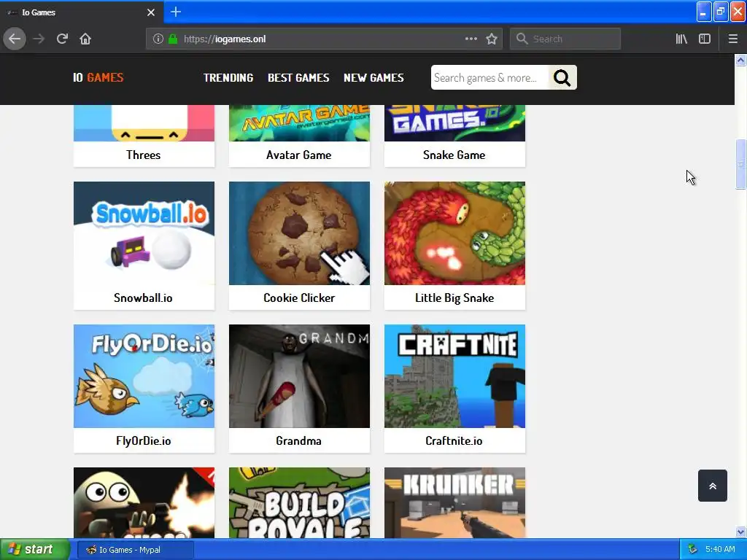This screenshot has width=747, height=560.
Task: Click the Grandma title link
Action: pyautogui.click(x=298, y=441)
